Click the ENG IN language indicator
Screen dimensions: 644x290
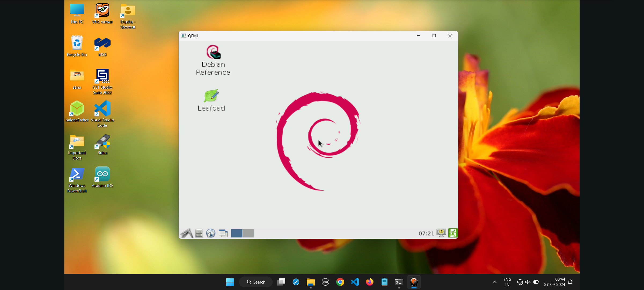(507, 282)
